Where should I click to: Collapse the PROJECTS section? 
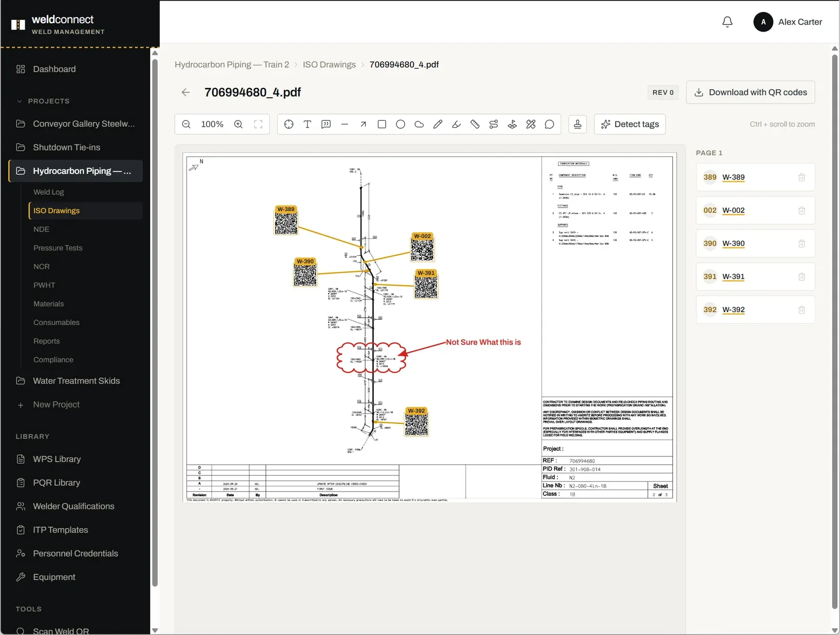[x=43, y=101]
